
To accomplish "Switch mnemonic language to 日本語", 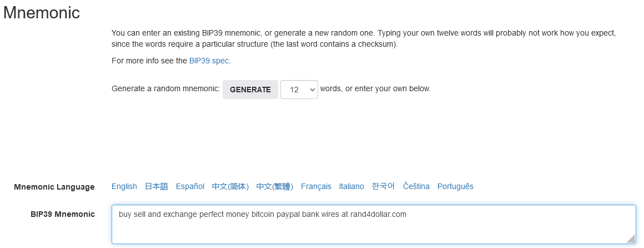I will coord(156,186).
